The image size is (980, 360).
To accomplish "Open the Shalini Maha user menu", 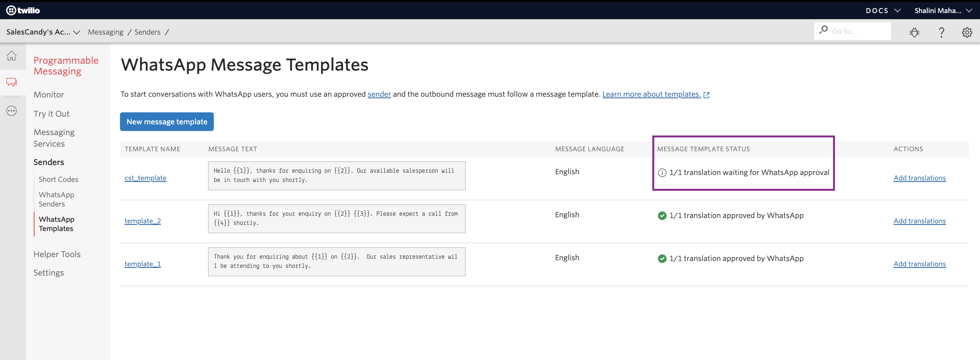I will coord(943,10).
